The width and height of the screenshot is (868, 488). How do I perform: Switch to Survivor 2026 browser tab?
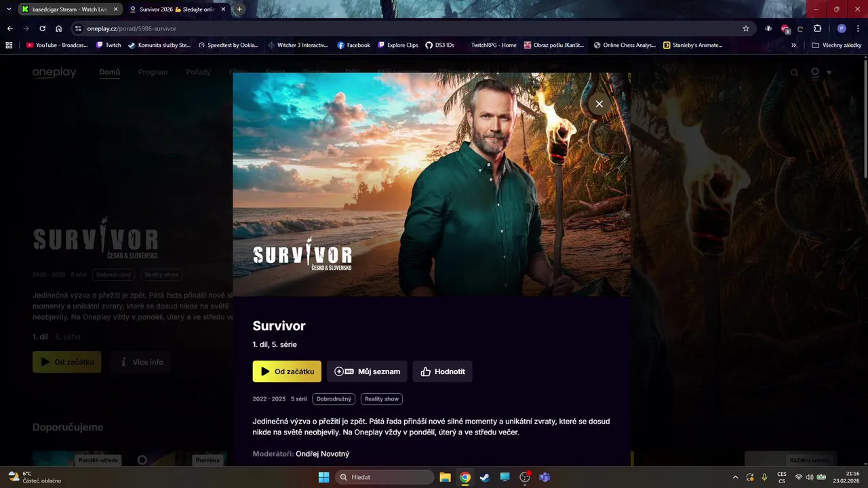pos(177,9)
